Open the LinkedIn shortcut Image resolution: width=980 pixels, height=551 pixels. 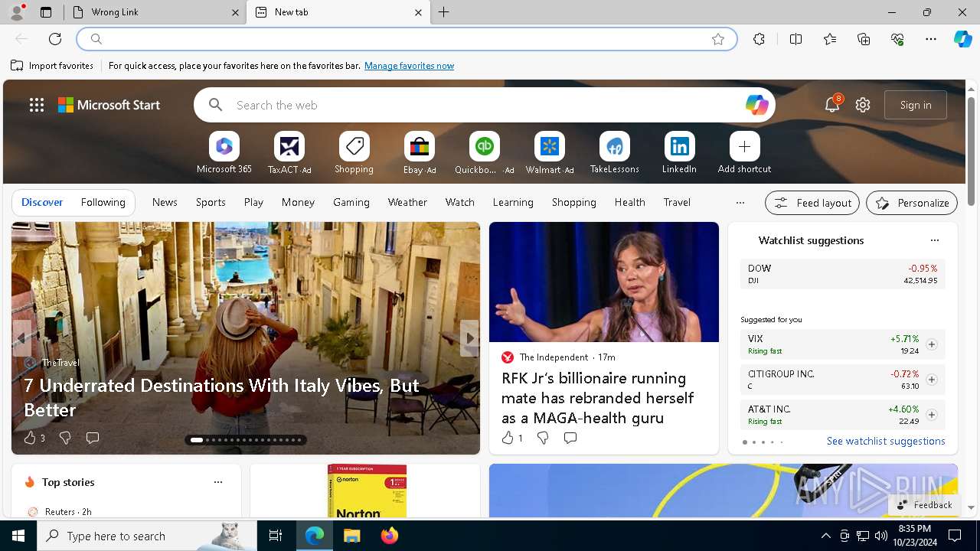(679, 153)
